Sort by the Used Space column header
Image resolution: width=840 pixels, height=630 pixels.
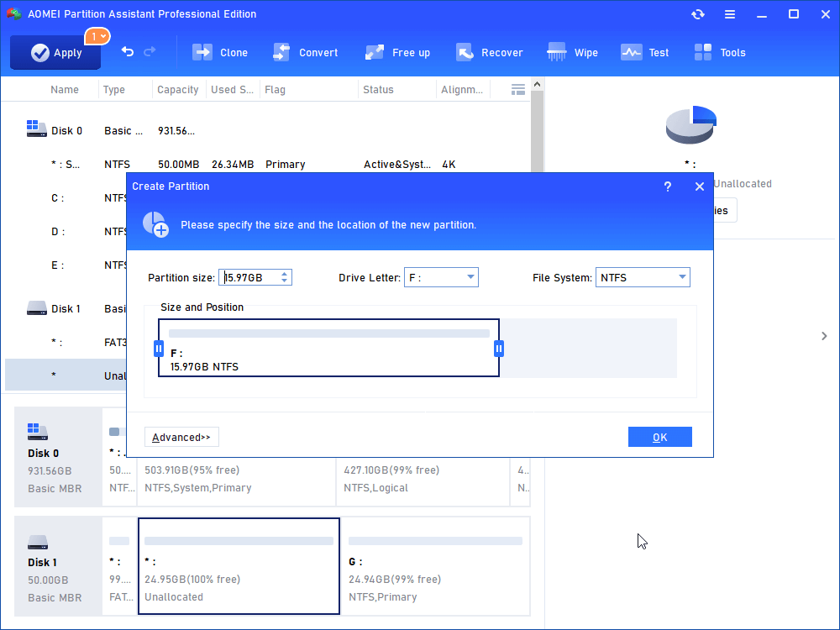tap(233, 90)
